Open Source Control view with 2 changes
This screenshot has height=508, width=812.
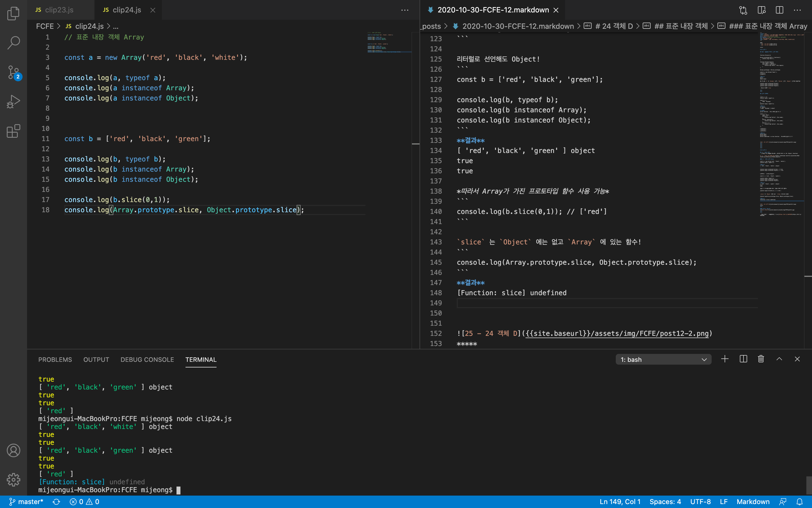[14, 72]
